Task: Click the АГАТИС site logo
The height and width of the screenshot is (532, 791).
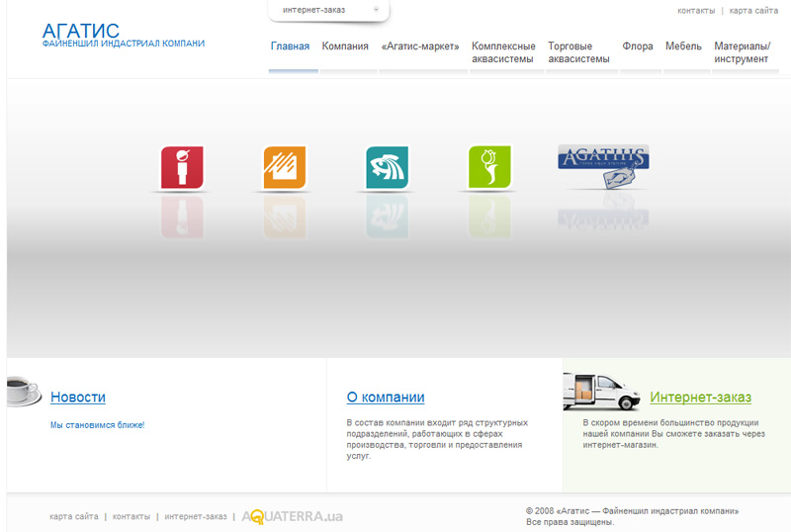Action: pos(81,32)
